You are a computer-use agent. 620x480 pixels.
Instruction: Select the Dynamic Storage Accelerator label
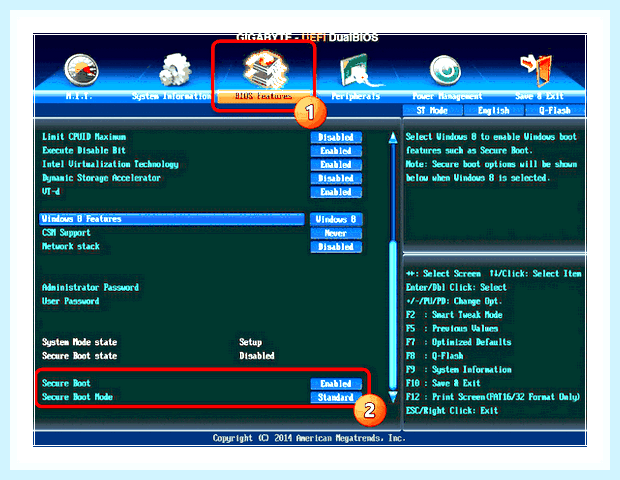click(101, 178)
